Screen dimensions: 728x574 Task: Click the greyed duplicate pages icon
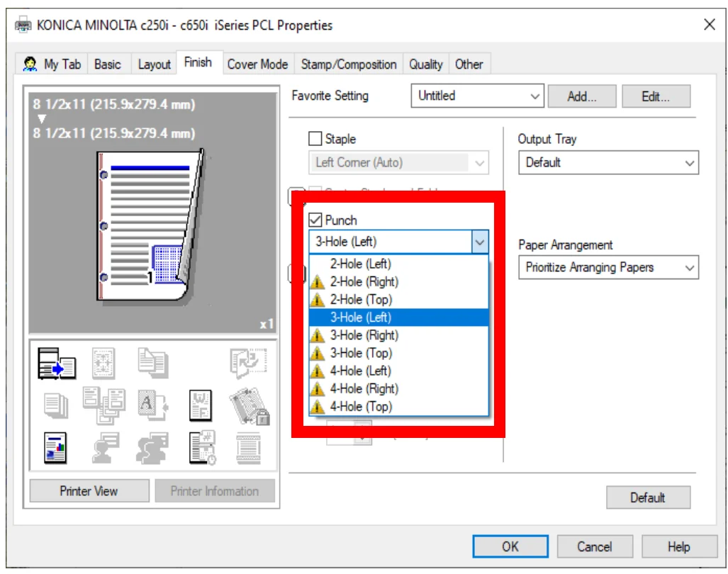coord(152,363)
